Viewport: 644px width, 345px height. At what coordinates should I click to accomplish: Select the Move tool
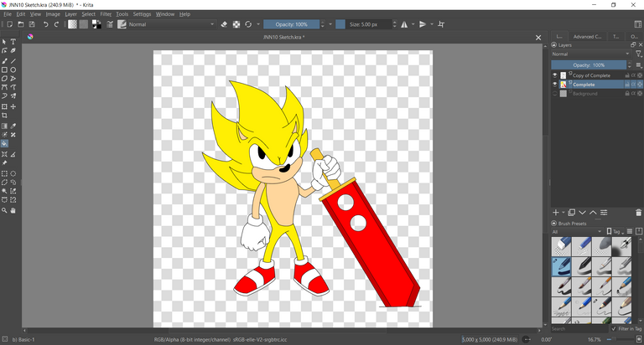(x=13, y=106)
